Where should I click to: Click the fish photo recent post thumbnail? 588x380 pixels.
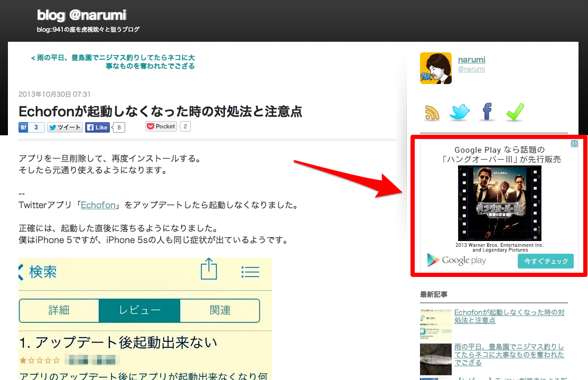coord(436,359)
